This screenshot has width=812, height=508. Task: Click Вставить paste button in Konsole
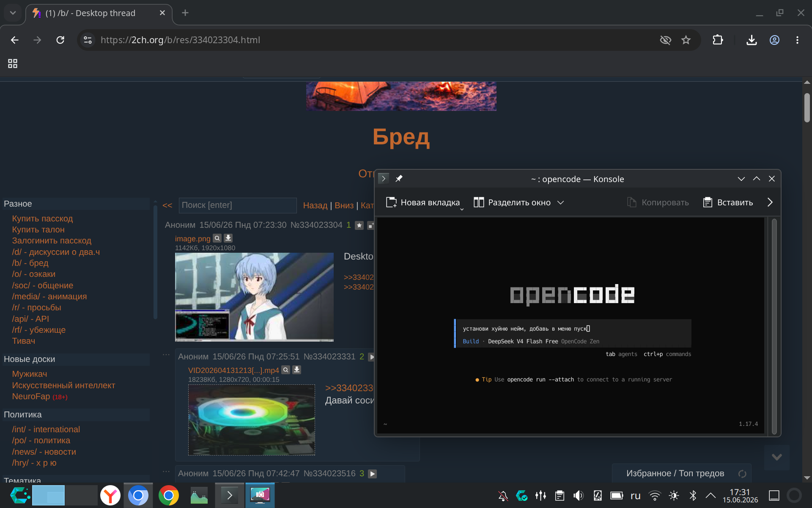[x=728, y=202]
